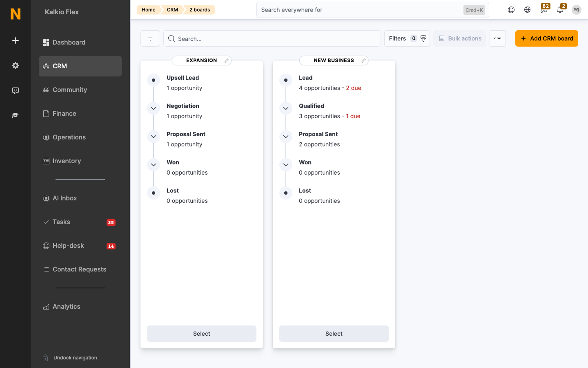The height and width of the screenshot is (368, 588).
Task: Click the sort lines icon button
Action: click(x=150, y=38)
